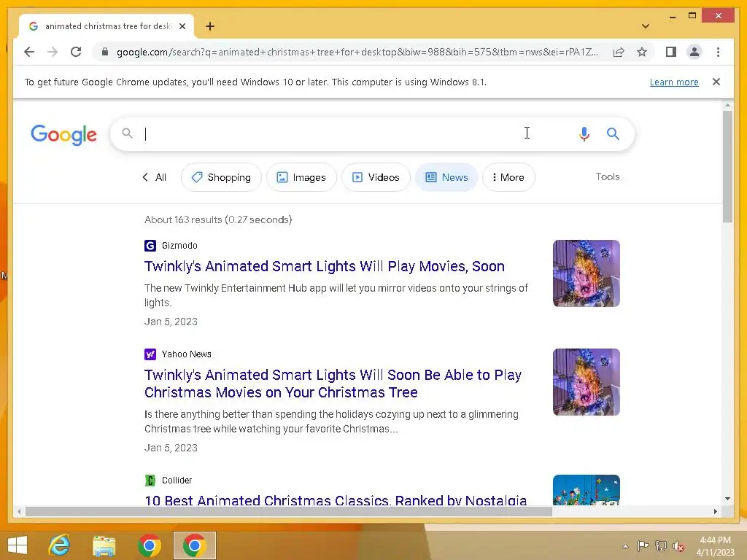The image size is (747, 560).
Task: Open the Collider article thumbnail
Action: coord(586,490)
